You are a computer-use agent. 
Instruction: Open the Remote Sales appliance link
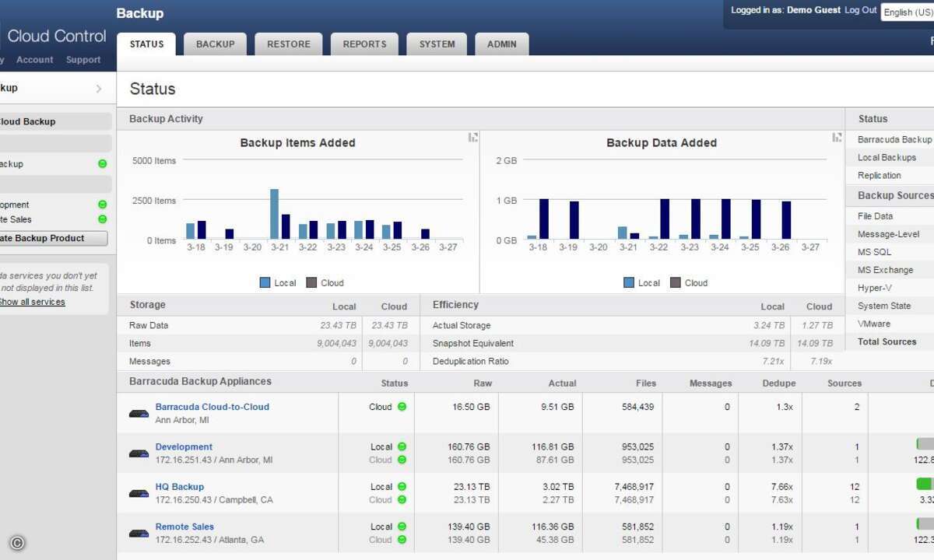(184, 527)
